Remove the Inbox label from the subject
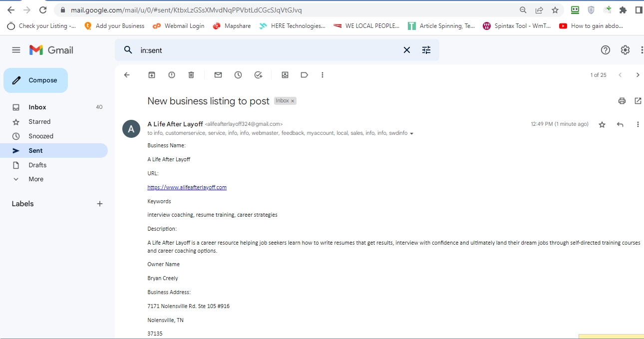The image size is (644, 339). (293, 101)
